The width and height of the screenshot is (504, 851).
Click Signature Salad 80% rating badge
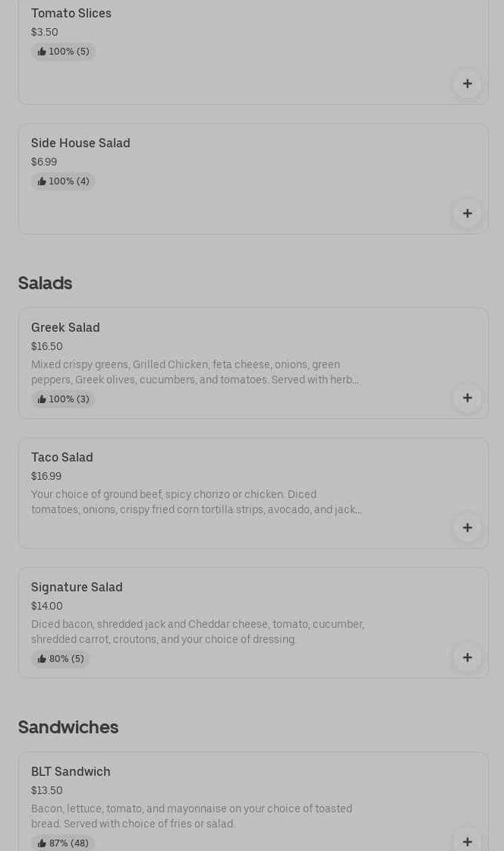click(x=61, y=659)
